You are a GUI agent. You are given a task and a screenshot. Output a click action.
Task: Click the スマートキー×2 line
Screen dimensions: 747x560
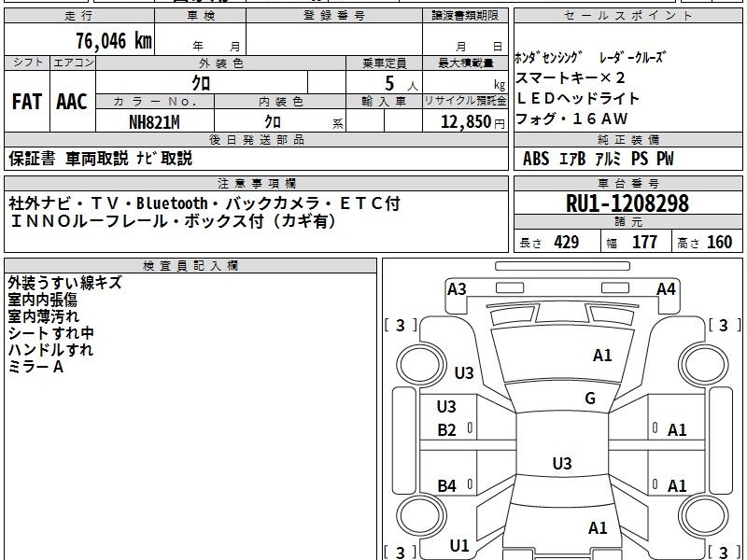pos(570,78)
